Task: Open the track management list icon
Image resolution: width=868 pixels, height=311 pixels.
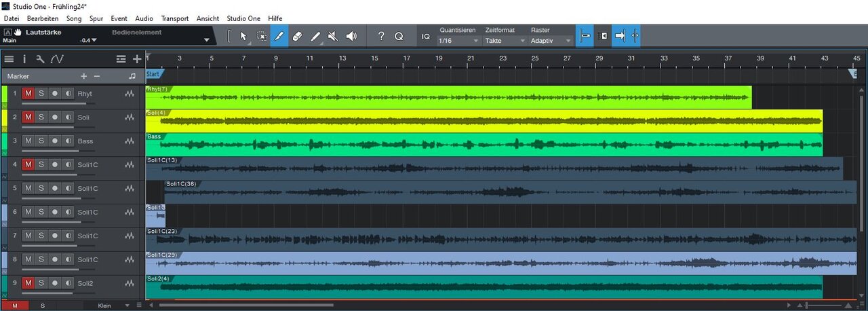Action: pyautogui.click(x=121, y=59)
